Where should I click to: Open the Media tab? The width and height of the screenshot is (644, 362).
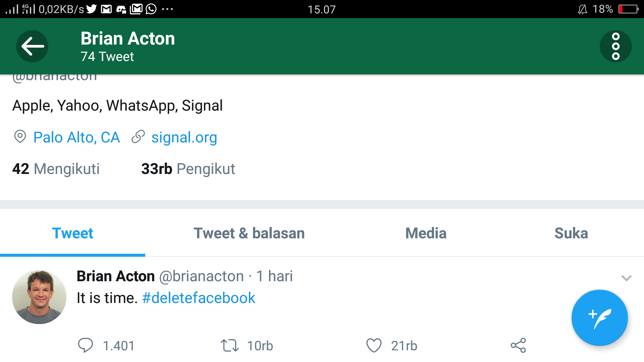[426, 233]
